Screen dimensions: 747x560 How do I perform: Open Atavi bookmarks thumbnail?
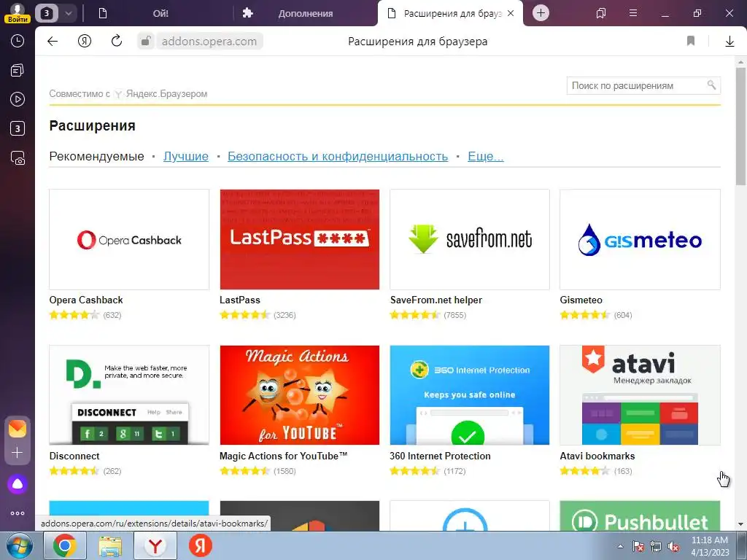640,395
